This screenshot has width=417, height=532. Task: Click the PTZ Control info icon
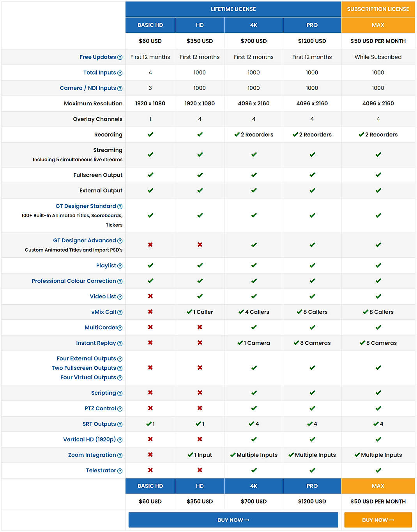tap(120, 408)
